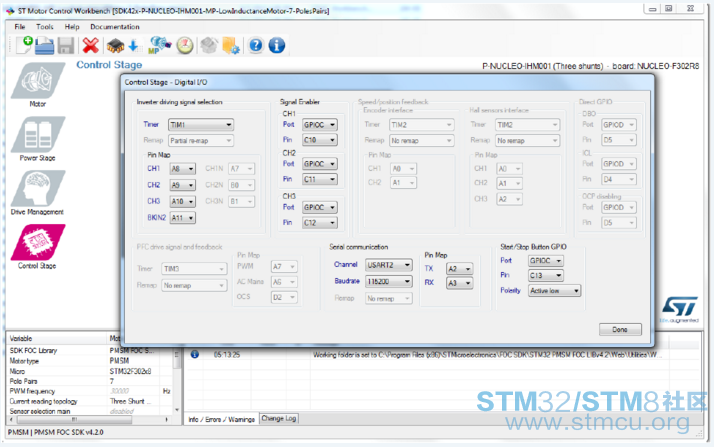The width and height of the screenshot is (714, 447).
Task: Click the ST life.augmented logo
Action: point(679,310)
